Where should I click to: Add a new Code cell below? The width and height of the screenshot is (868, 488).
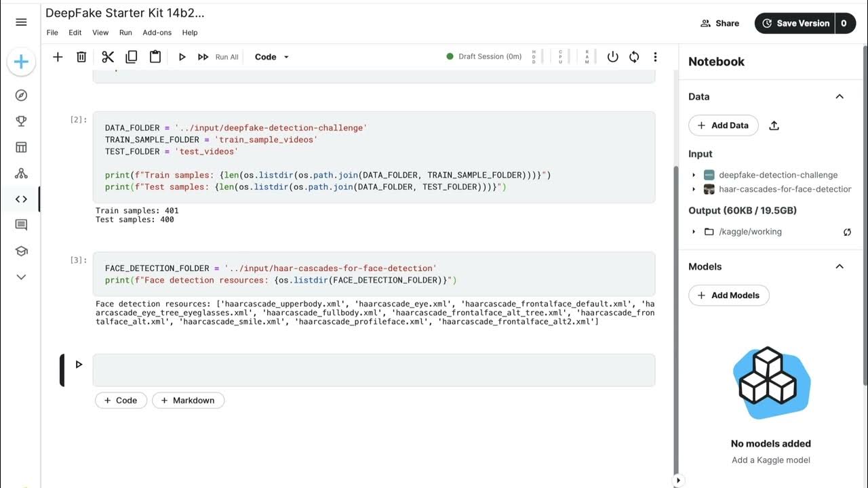121,401
